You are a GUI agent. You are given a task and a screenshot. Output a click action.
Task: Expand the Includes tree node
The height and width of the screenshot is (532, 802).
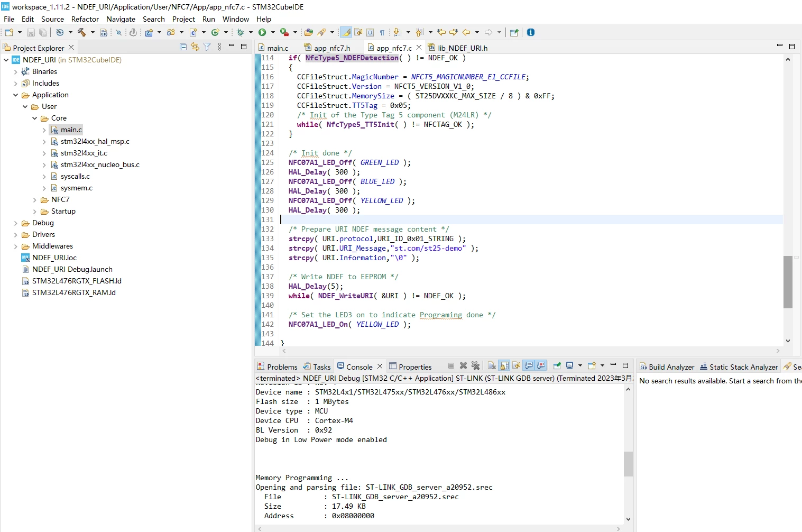(16, 83)
